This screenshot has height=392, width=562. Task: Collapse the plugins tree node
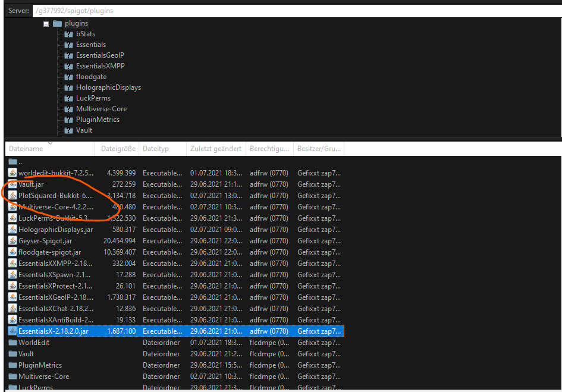pos(46,24)
